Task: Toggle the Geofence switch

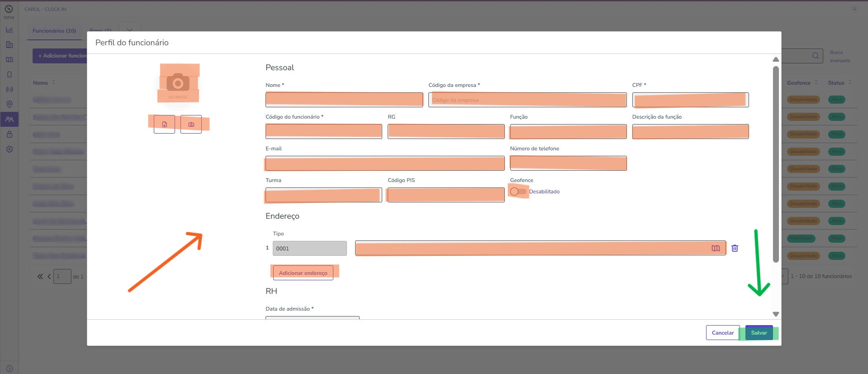Action: [518, 192]
